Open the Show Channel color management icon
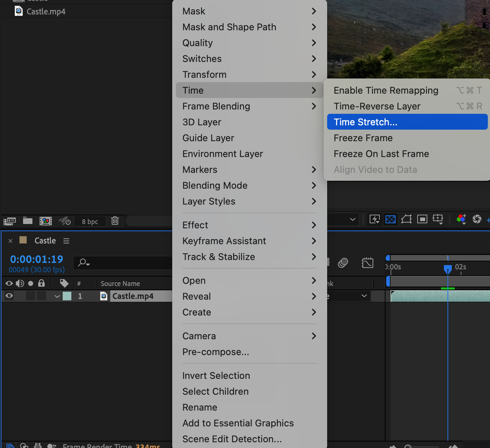The image size is (490, 448). (x=461, y=219)
